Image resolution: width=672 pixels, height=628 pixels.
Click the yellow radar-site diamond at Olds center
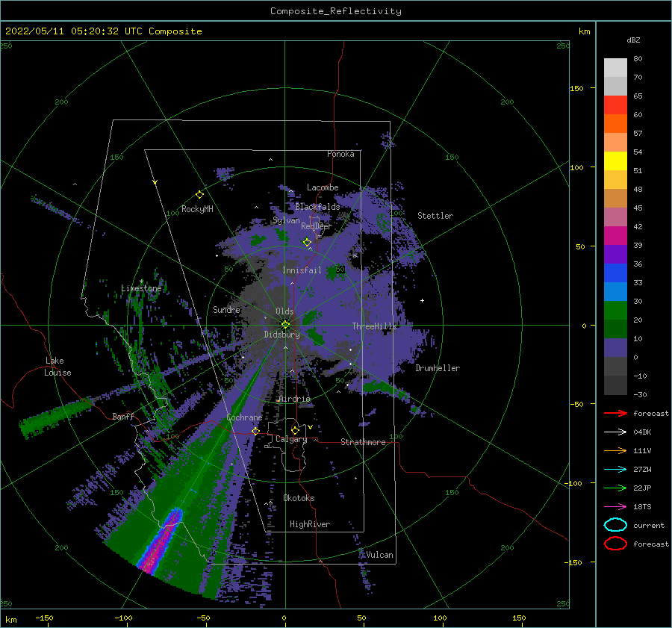click(x=285, y=325)
